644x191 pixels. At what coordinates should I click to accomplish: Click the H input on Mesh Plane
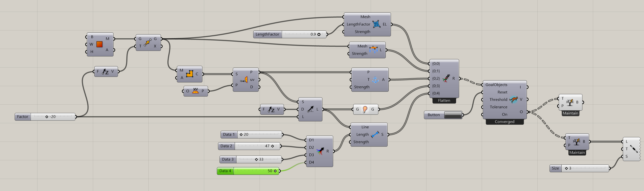click(x=92, y=52)
